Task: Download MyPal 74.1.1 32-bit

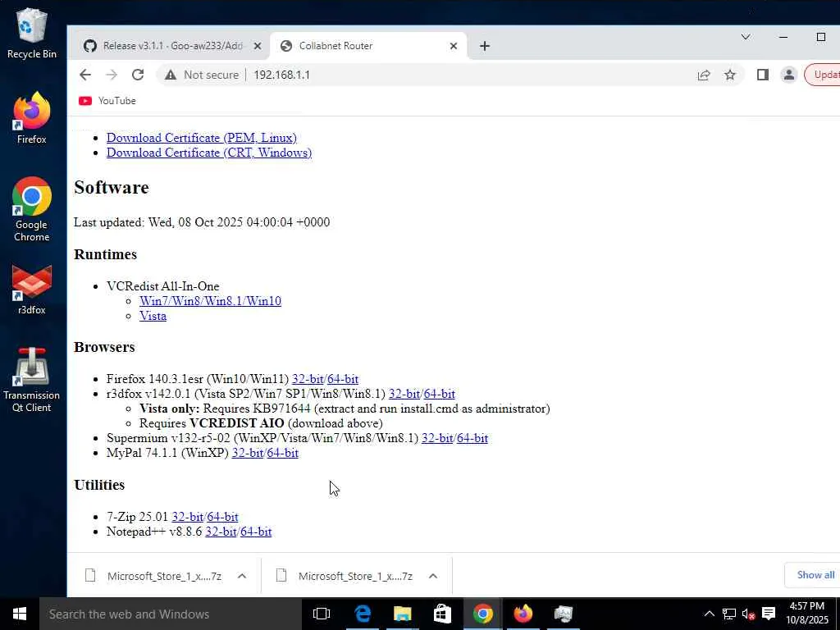Action: pos(247,453)
